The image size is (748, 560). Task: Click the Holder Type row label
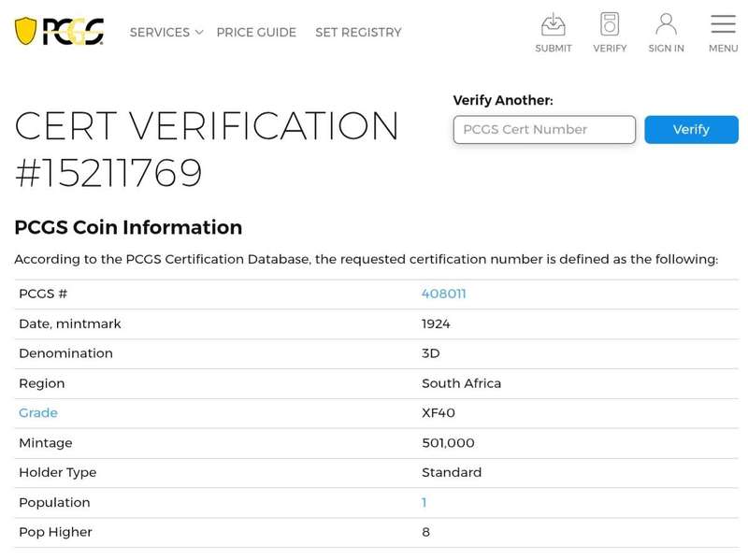58,473
